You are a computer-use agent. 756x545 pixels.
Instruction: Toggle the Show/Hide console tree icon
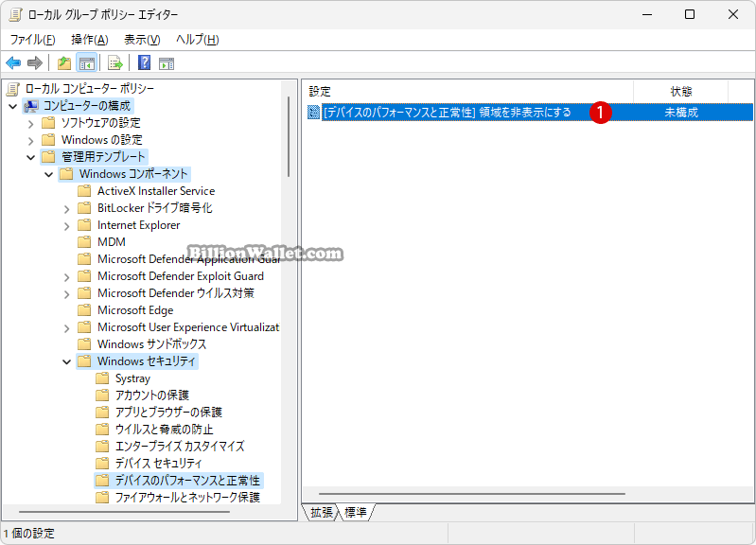point(87,62)
